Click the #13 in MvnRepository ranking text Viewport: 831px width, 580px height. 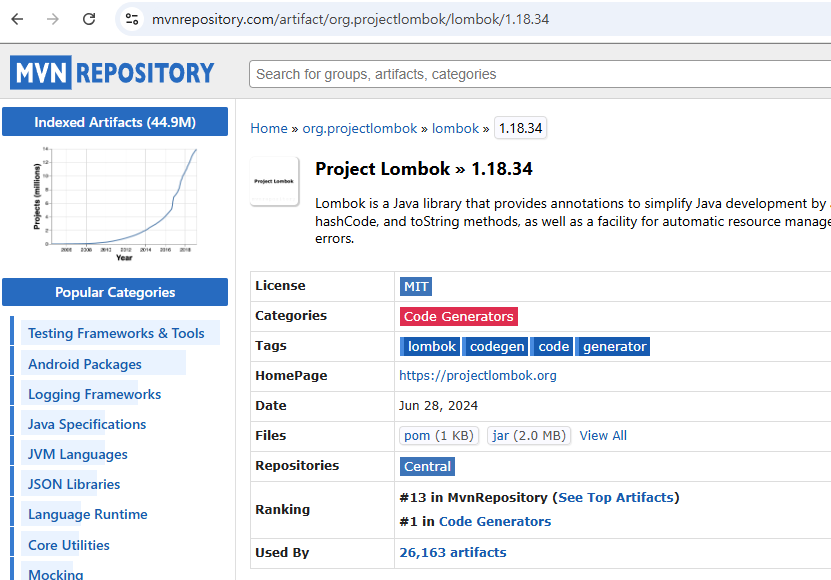pos(473,497)
